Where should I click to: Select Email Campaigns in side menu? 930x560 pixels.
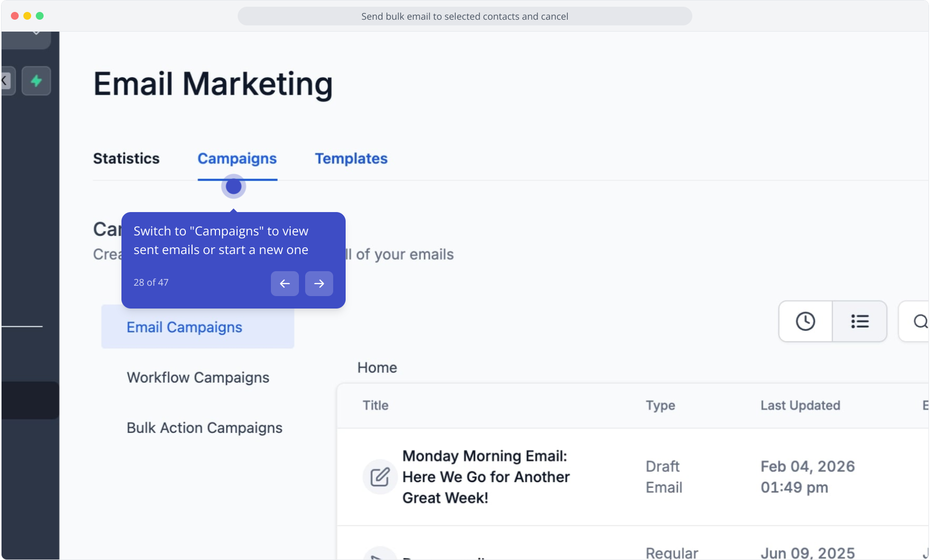pyautogui.click(x=198, y=327)
